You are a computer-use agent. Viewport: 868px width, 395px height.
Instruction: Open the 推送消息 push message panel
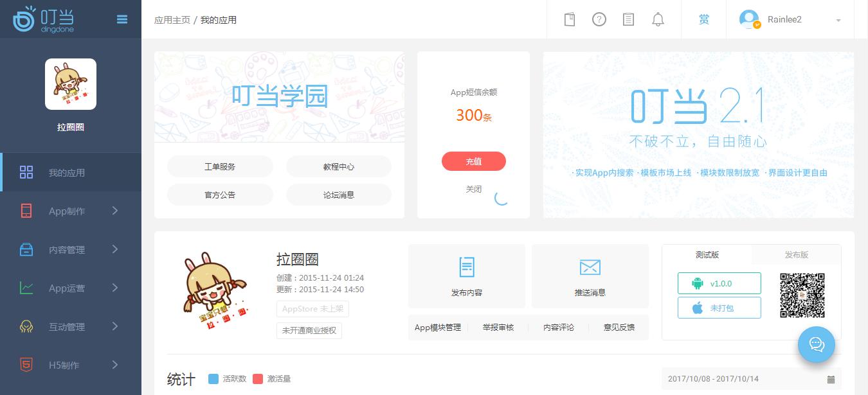pos(590,276)
